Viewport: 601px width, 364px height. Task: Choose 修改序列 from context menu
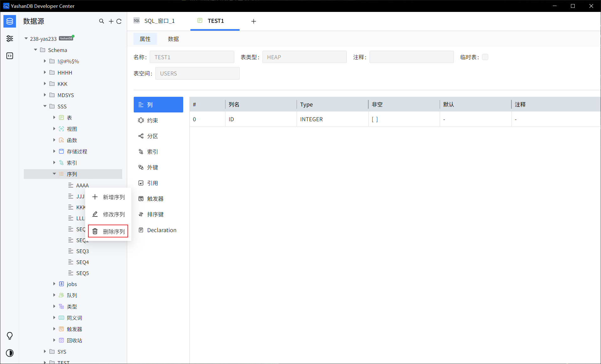(x=108, y=214)
